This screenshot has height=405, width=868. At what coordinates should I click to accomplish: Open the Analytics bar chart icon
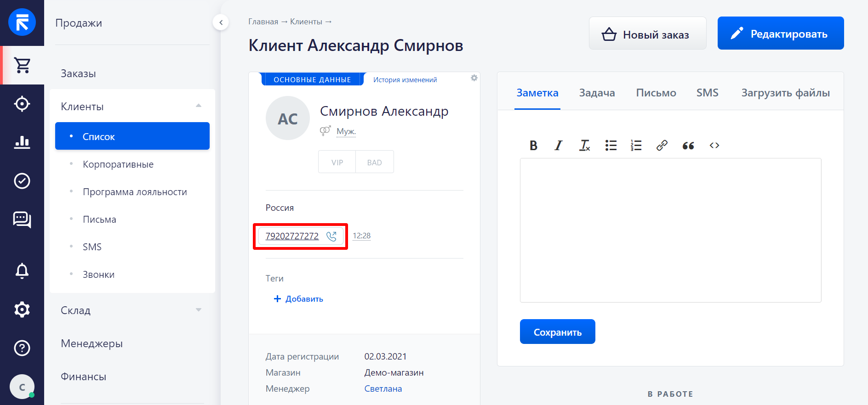(22, 142)
